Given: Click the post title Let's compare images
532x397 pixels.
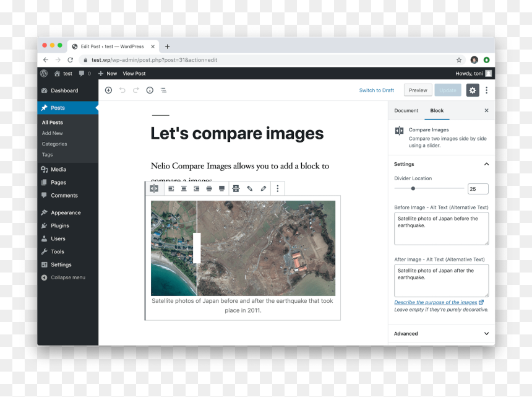Looking at the screenshot, I should 237,133.
